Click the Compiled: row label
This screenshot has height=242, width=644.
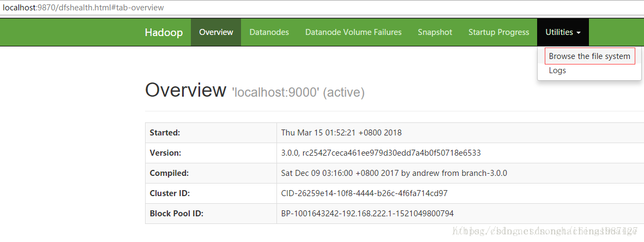coord(169,173)
